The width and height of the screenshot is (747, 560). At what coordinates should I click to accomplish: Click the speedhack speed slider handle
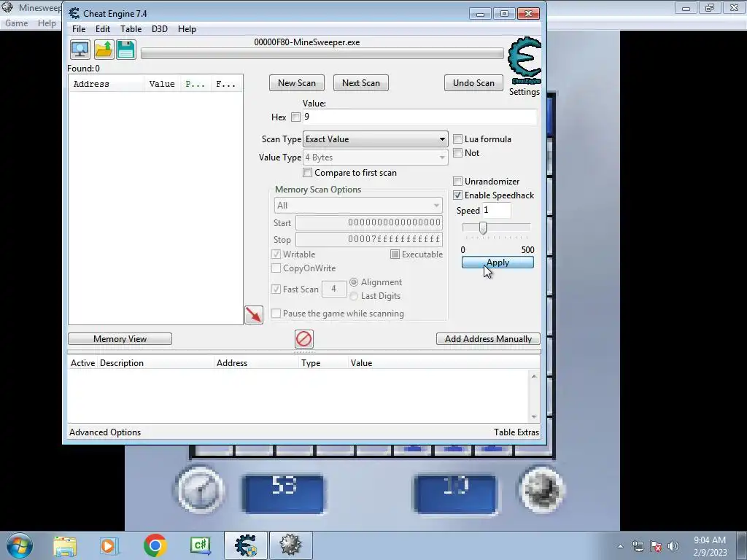pos(483,228)
